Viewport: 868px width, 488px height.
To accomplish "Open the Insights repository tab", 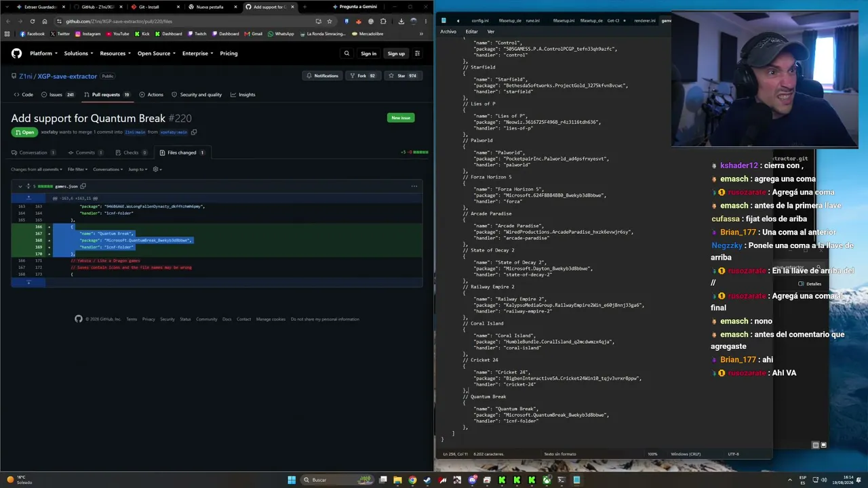I will (243, 95).
